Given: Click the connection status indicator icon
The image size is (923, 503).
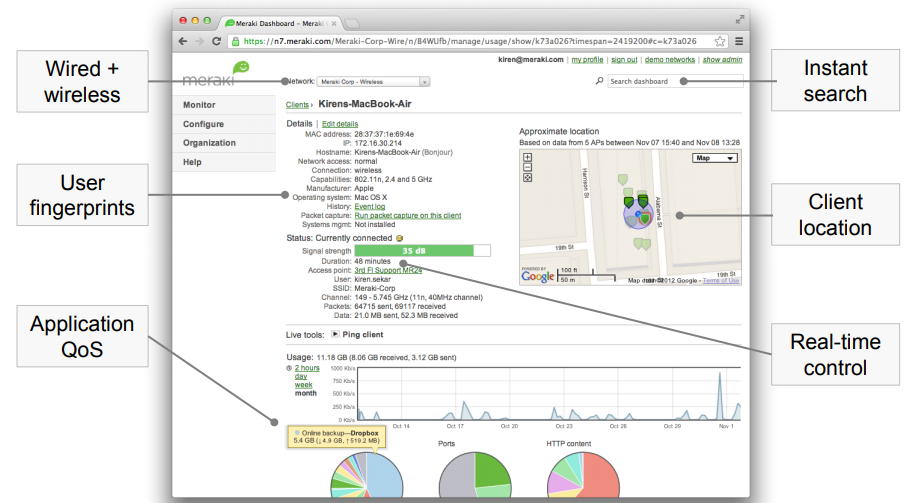Looking at the screenshot, I should tap(399, 238).
